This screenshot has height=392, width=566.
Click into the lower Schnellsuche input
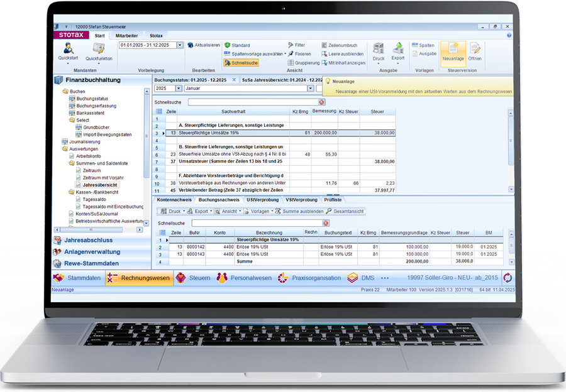click(257, 223)
